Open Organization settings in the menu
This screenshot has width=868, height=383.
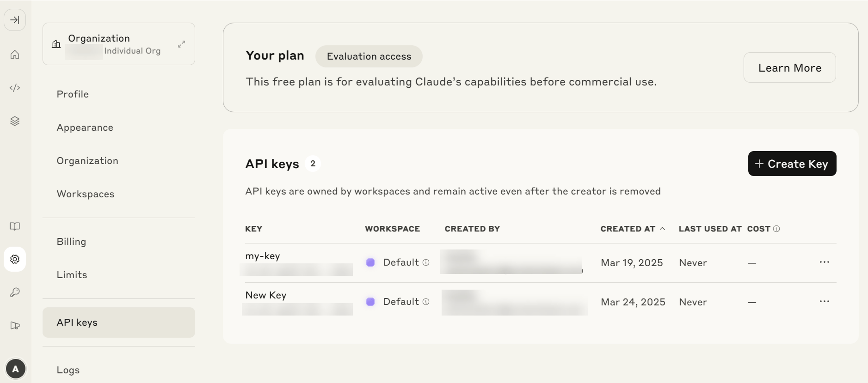pyautogui.click(x=88, y=161)
